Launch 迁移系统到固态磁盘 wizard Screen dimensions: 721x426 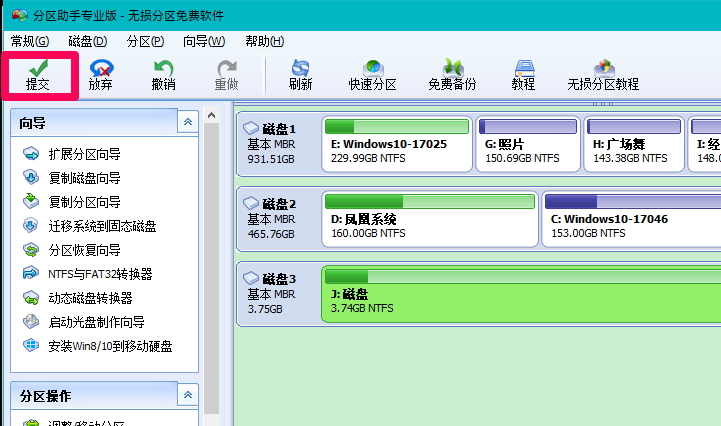tap(102, 226)
